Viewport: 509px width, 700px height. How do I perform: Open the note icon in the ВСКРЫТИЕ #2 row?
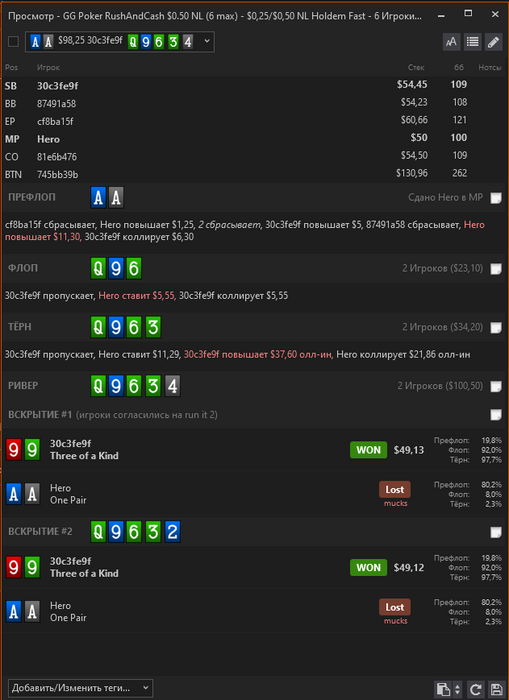tap(496, 532)
